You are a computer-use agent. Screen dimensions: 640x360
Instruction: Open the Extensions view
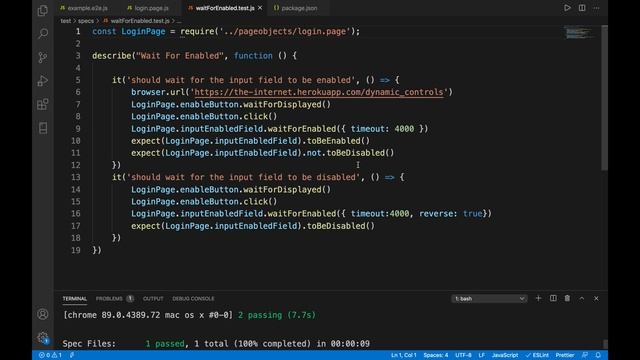click(42, 104)
